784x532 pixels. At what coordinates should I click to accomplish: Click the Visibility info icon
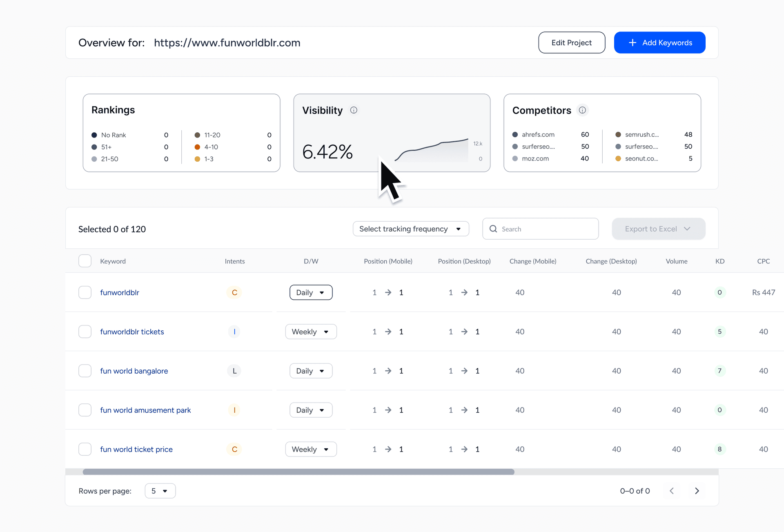coord(354,110)
